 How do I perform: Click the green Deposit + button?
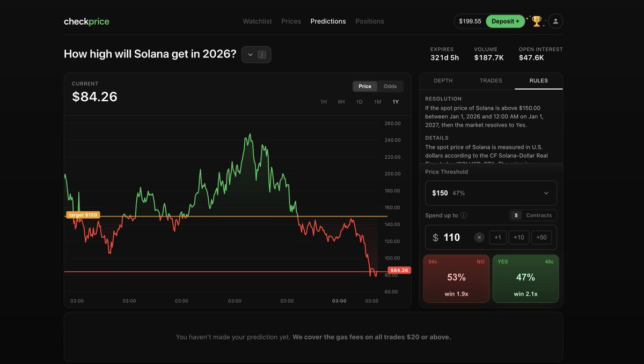click(x=506, y=21)
